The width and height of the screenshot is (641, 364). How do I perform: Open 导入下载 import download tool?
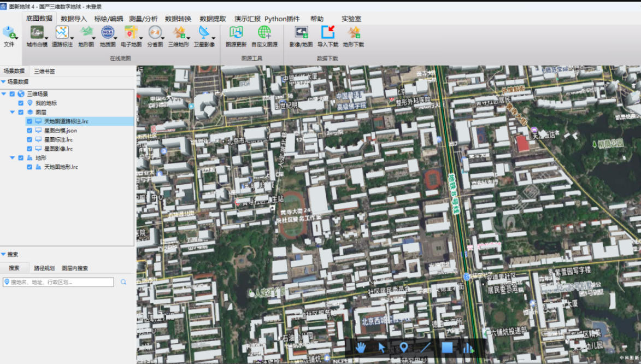[328, 33]
